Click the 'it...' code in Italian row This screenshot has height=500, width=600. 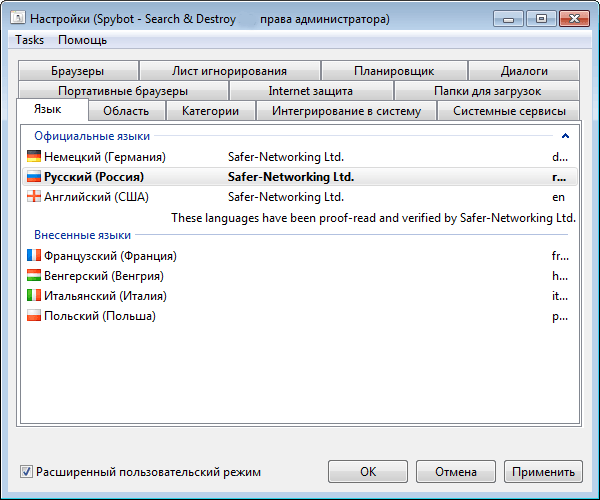pos(560,296)
